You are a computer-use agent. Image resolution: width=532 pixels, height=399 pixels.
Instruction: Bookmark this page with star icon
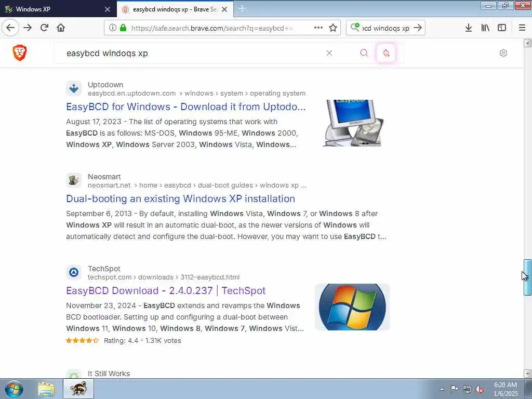coord(333,28)
